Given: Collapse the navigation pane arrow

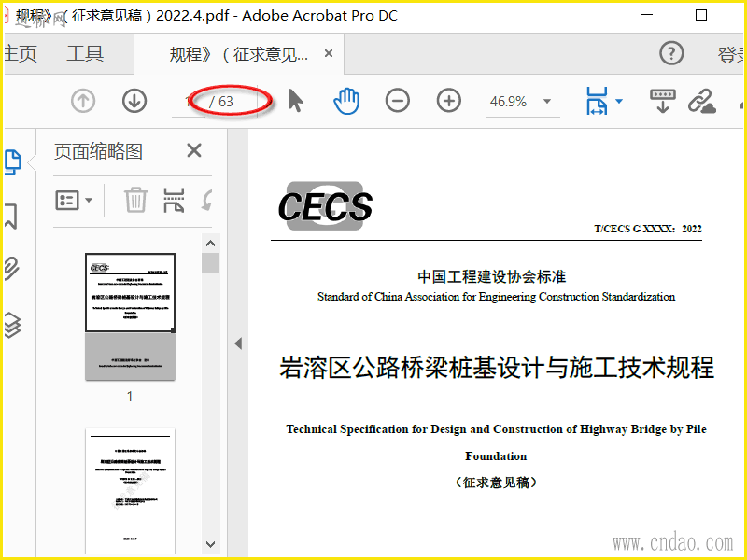Looking at the screenshot, I should tap(238, 343).
